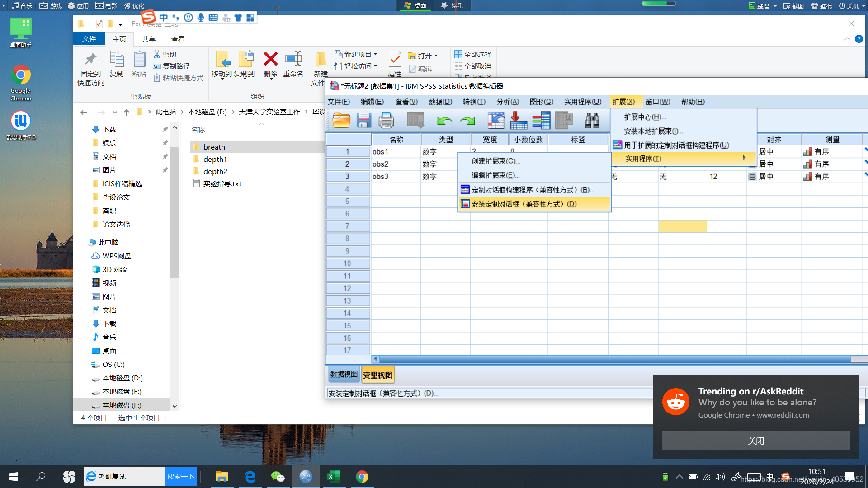This screenshot has width=868, height=488.
Task: Click the green Redo arrow icon
Action: (x=467, y=120)
